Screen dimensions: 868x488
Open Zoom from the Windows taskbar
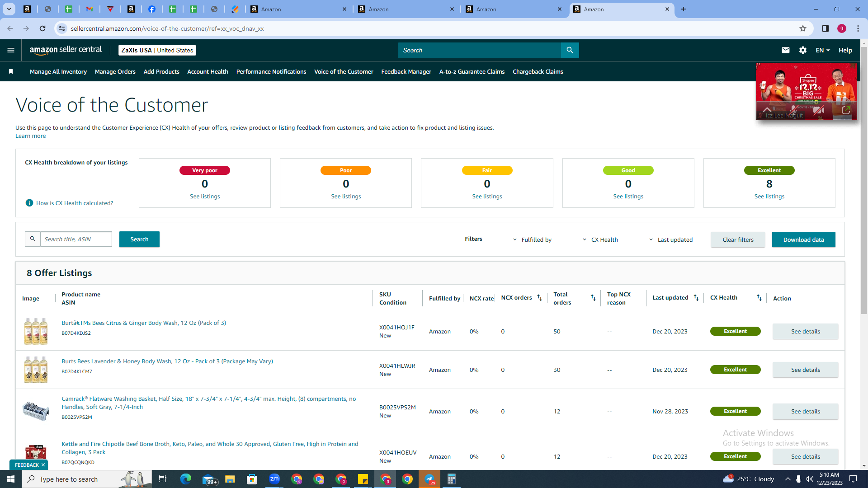pyautogui.click(x=274, y=479)
